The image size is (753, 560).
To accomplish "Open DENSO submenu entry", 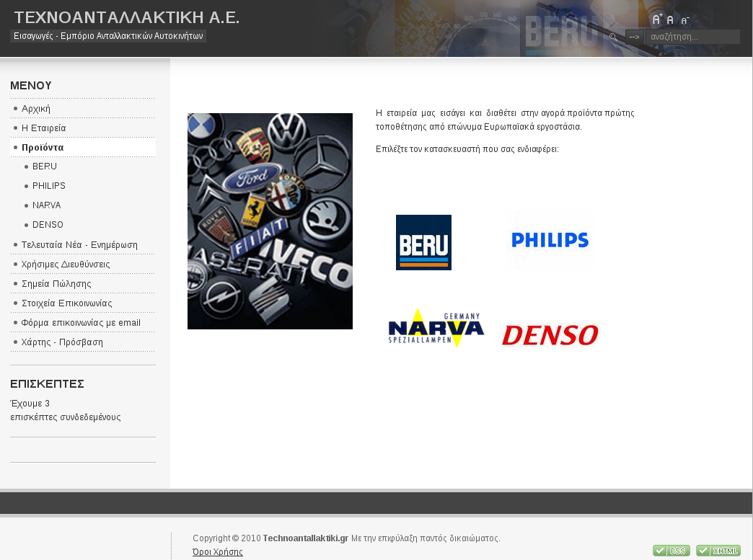I will tap(48, 225).
